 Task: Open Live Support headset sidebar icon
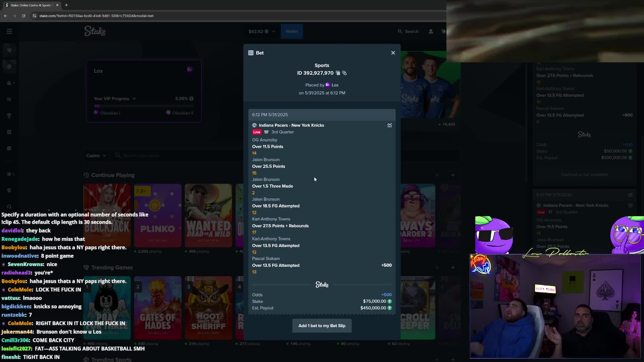pos(9,206)
